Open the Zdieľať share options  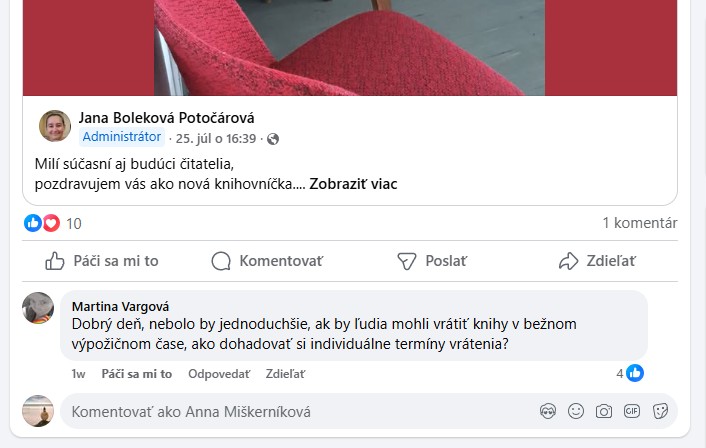(x=597, y=261)
